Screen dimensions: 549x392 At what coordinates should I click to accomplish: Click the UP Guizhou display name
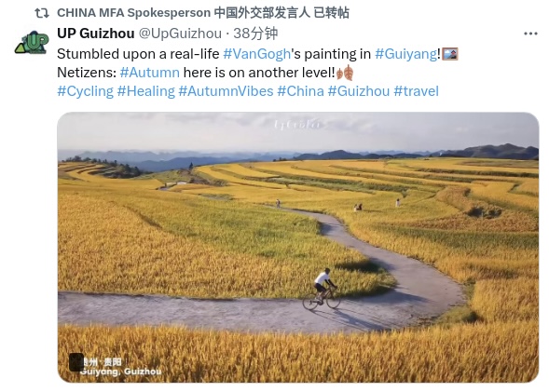coord(96,34)
